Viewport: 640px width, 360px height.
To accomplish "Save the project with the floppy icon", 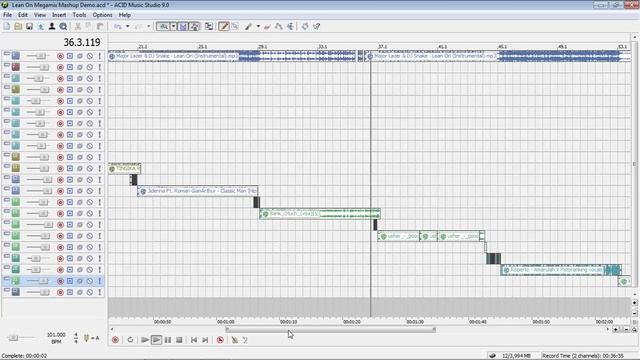I will pyautogui.click(x=29, y=27).
